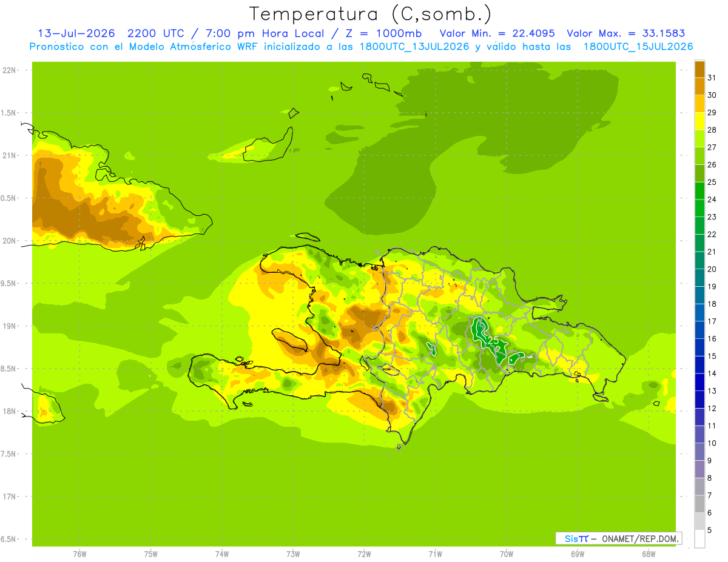Click the dark brown swatch above 31 on color bar
Image resolution: width=728 pixels, height=562 pixels.
click(699, 69)
